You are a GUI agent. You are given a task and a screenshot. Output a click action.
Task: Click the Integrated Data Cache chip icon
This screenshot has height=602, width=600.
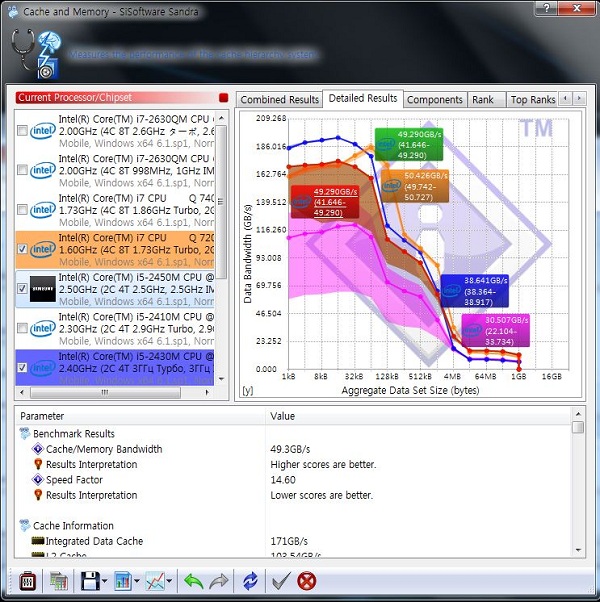pos(38,541)
